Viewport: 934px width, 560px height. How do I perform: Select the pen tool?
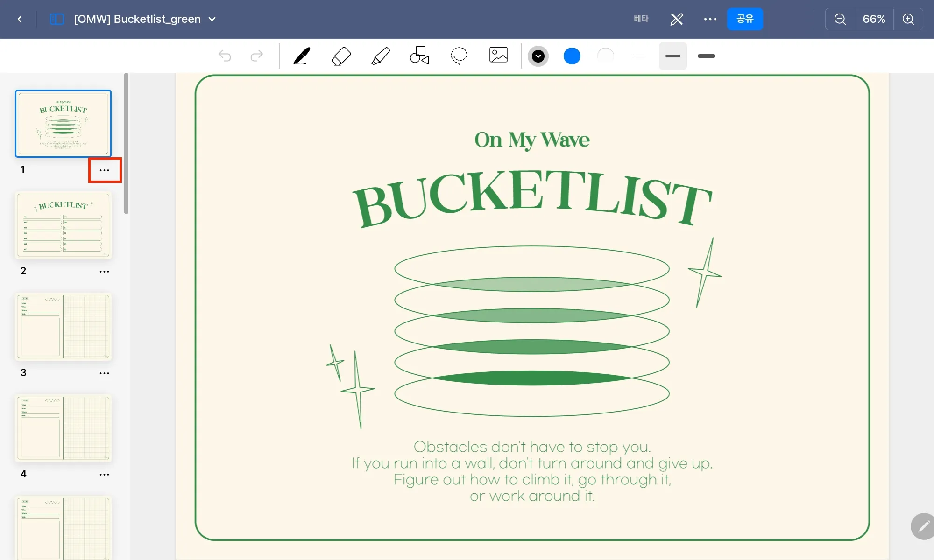(x=302, y=56)
